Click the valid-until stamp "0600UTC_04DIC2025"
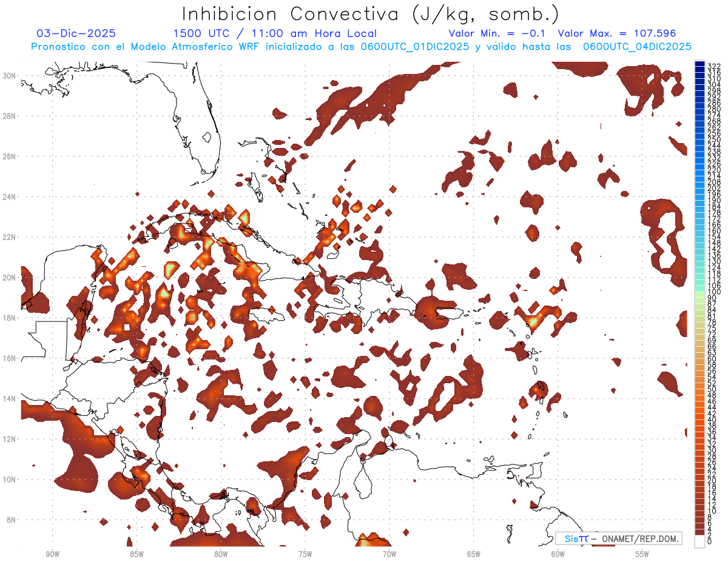 [x=637, y=47]
